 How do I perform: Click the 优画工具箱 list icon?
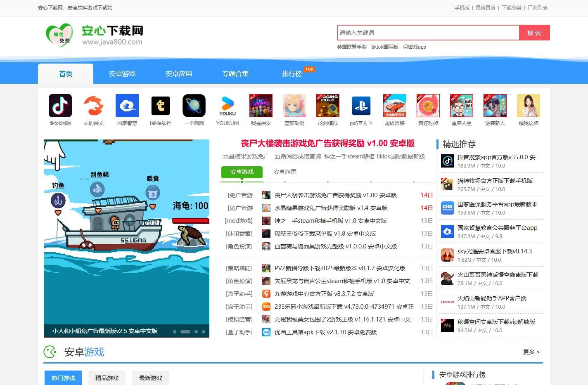click(266, 332)
